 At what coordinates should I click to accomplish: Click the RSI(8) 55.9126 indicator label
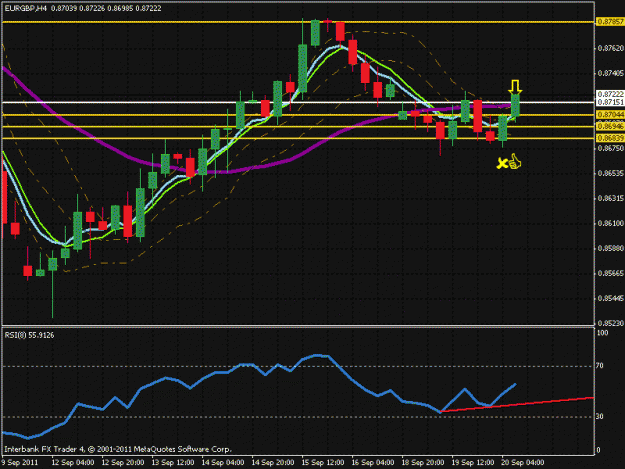[x=29, y=335]
